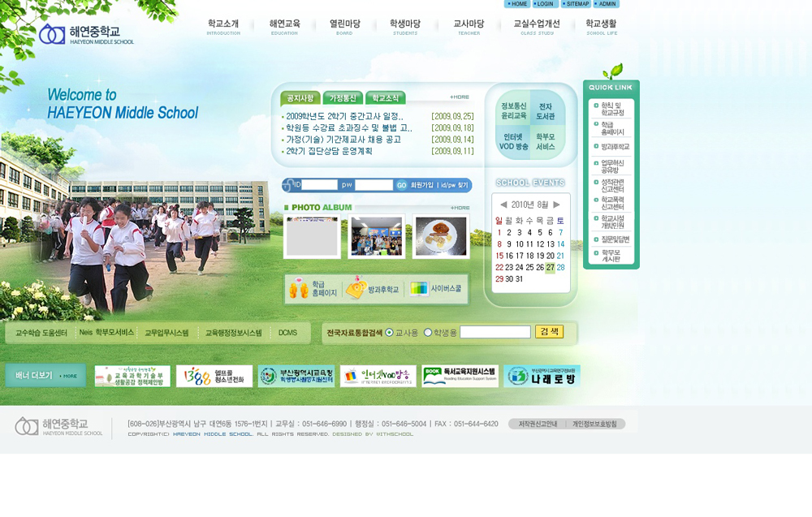Open the 나래로방 banner
Screen dimensions: 812x517
542,377
